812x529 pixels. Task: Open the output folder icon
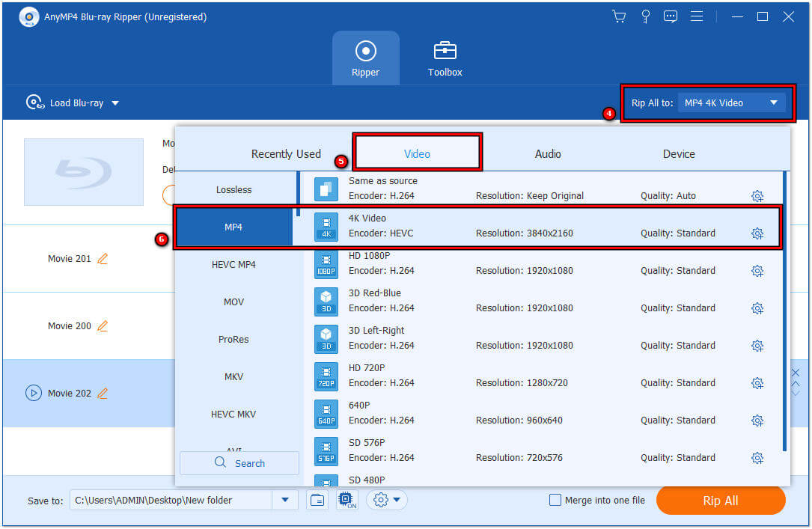coord(317,500)
